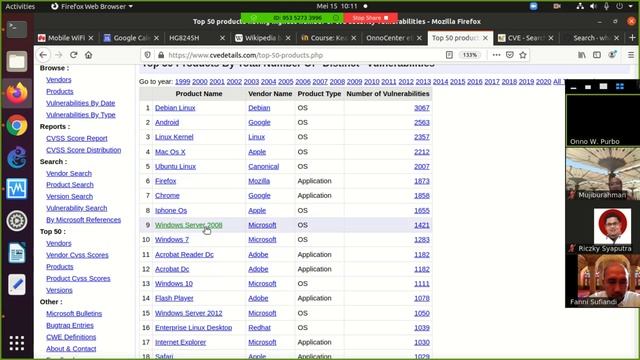Image resolution: width=640 pixels, height=360 pixels.
Task: Open Canonical vendor link
Action: click(264, 166)
